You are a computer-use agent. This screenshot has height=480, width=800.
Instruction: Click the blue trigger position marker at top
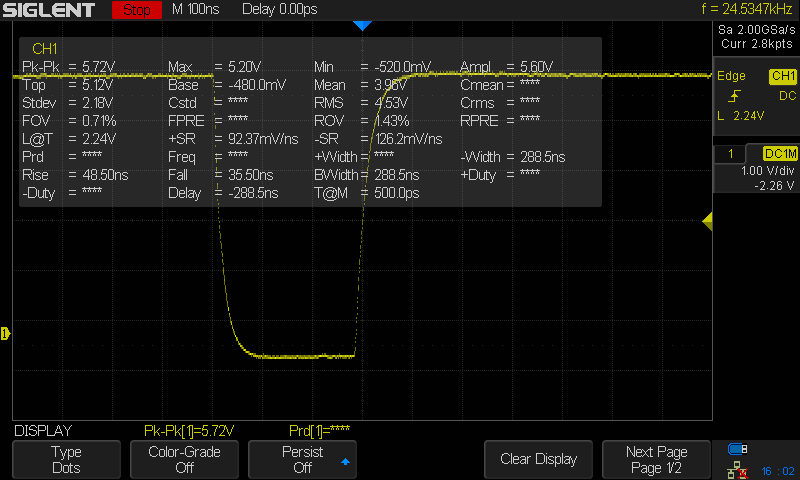click(x=362, y=25)
